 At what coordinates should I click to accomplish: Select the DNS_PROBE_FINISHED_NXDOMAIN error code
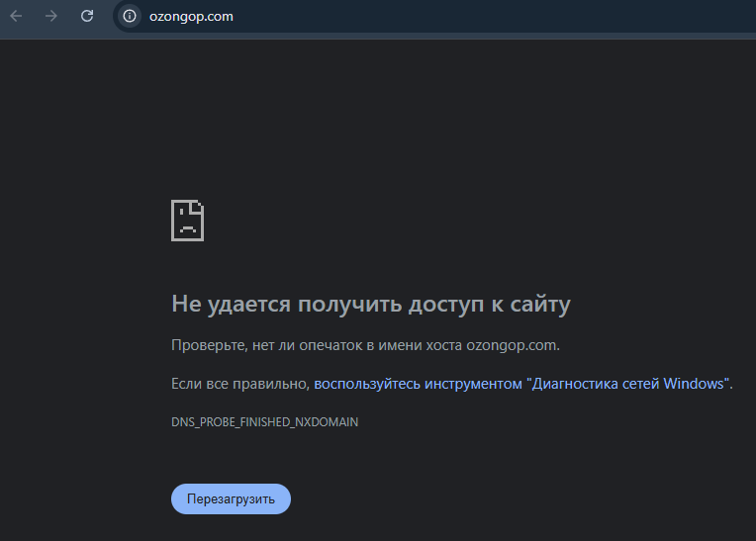pos(264,422)
